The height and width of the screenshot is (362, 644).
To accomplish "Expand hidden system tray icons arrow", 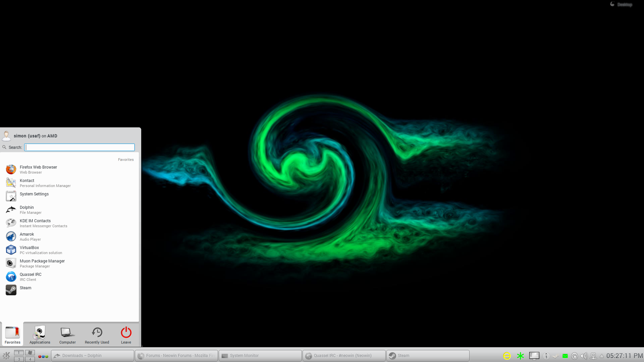I will 602,356.
